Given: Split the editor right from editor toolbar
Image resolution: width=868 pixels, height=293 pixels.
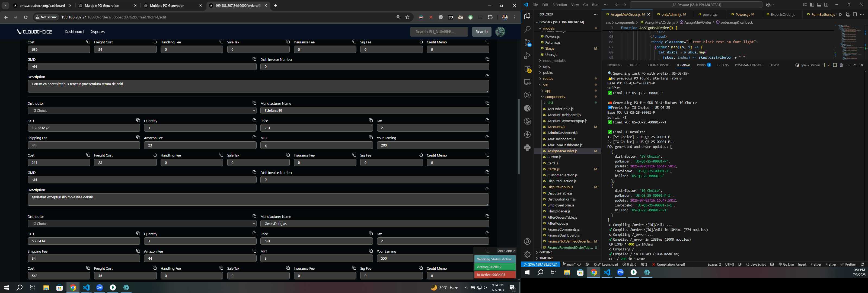Looking at the screenshot, I should 855,14.
